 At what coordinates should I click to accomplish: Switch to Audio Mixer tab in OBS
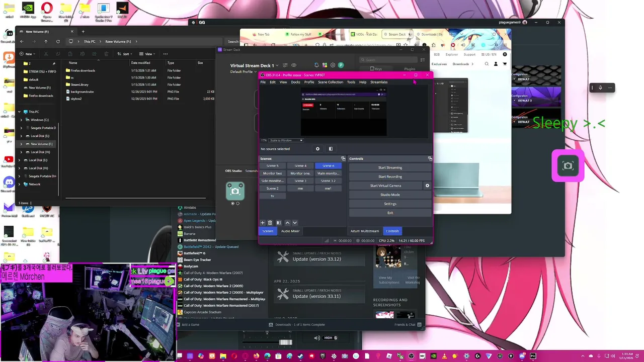pyautogui.click(x=290, y=231)
